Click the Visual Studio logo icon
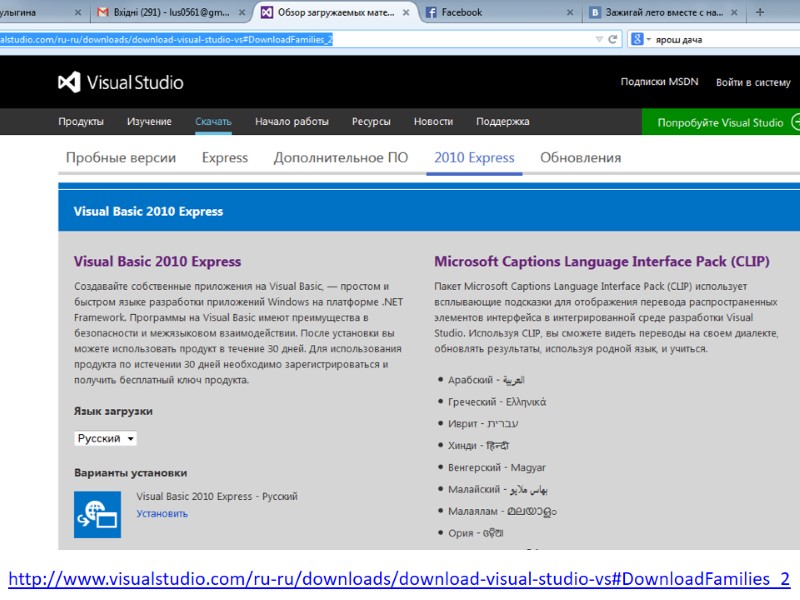This screenshot has width=800, height=600. point(69,82)
